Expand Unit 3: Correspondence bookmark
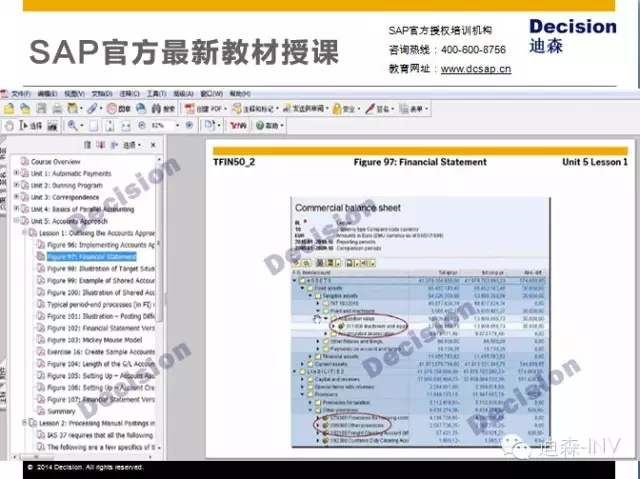Image resolution: width=640 pixels, height=479 pixels. [x=16, y=197]
